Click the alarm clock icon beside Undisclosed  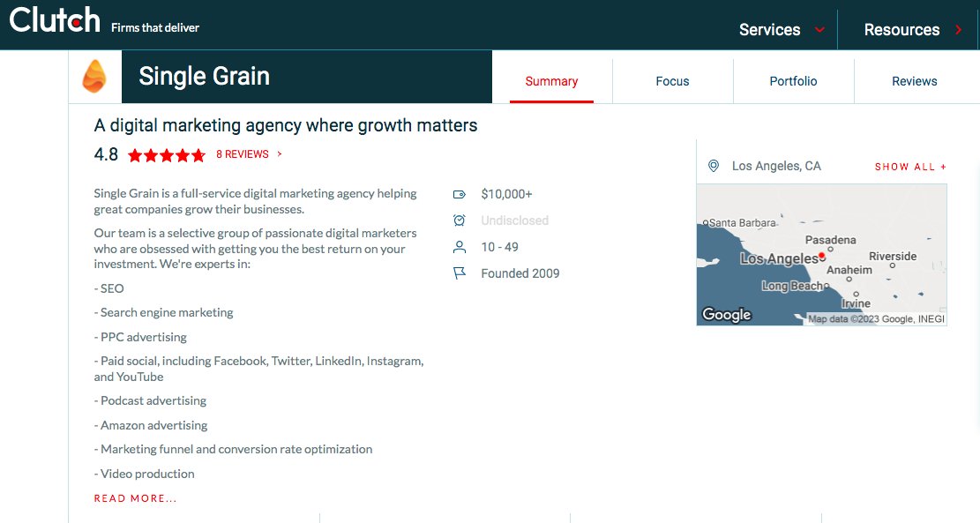459,220
